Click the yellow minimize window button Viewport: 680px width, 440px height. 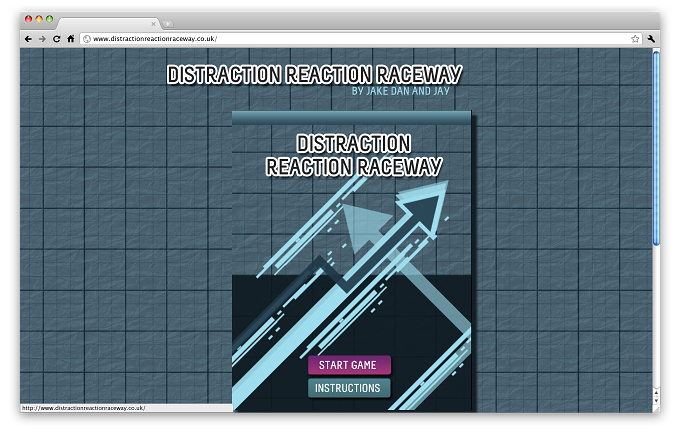[39, 19]
